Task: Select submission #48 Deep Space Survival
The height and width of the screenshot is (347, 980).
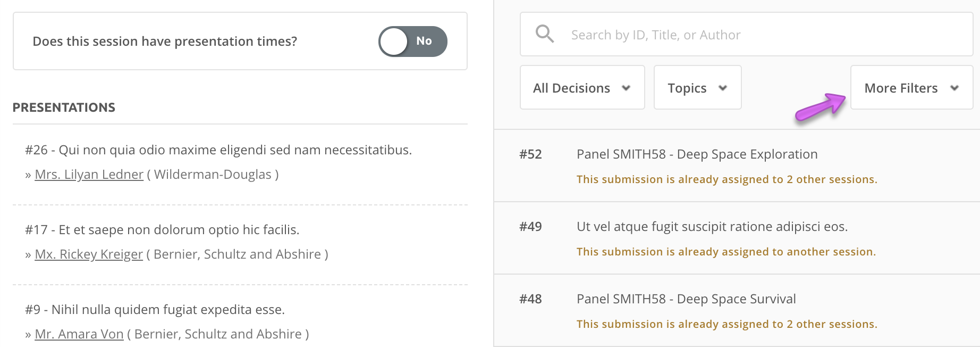Action: tap(686, 299)
